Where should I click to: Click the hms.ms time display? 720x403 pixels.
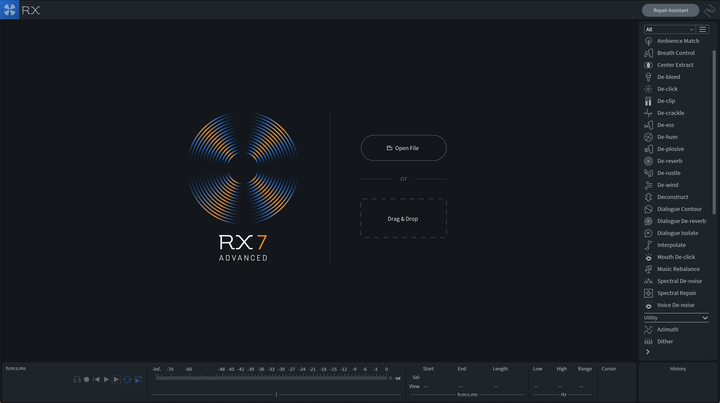tap(16, 368)
